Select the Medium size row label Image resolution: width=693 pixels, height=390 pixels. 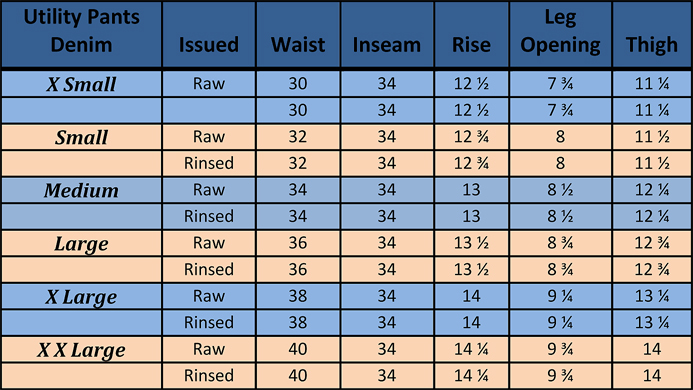81,190
